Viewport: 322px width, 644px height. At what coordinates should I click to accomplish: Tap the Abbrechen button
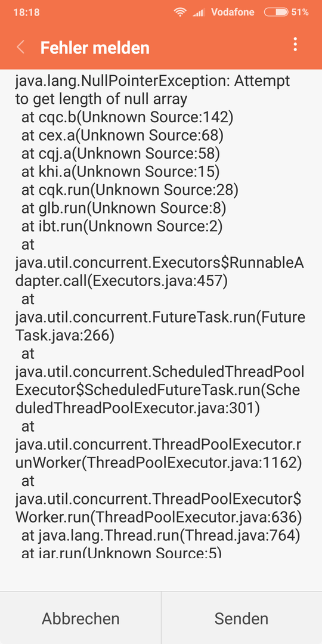(x=80, y=618)
